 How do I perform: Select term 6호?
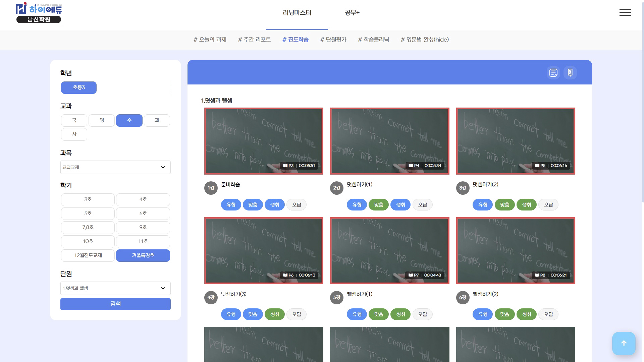click(143, 214)
